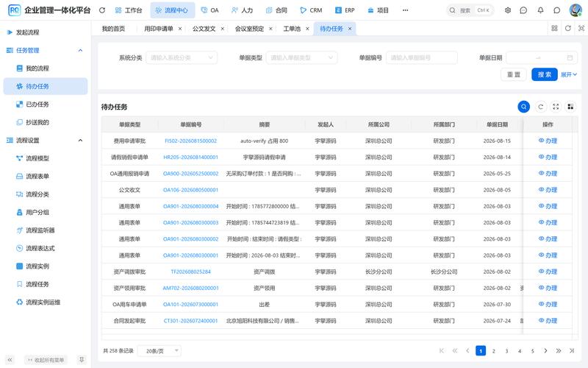Click the blue search toggle circle icon

pos(524,107)
